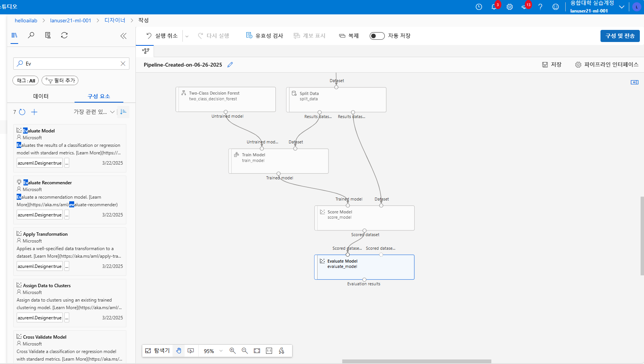This screenshot has width=644, height=364.
Task: Expand the undo options chevron
Action: (x=187, y=36)
